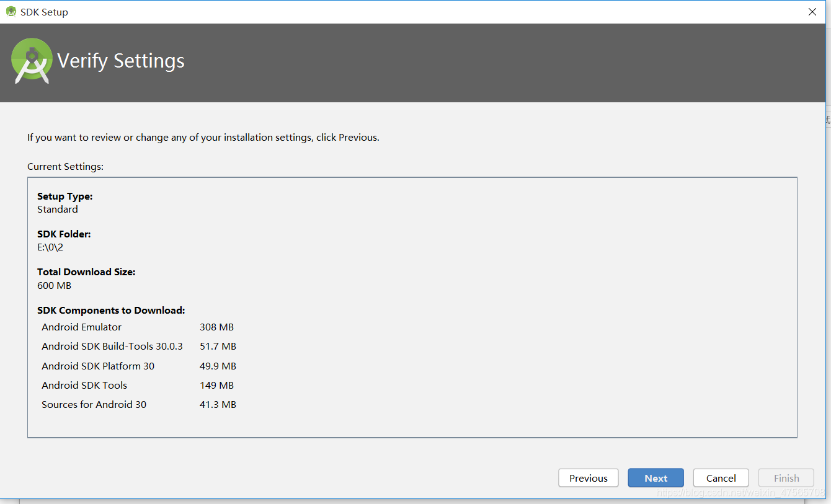
Task: Click the 41.3 MB size value
Action: click(218, 404)
